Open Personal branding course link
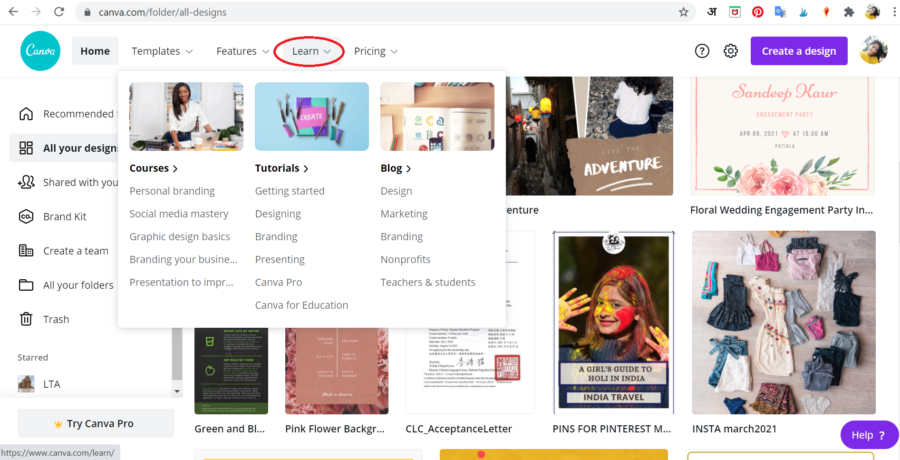Screen dimensions: 900x460 (x=172, y=191)
